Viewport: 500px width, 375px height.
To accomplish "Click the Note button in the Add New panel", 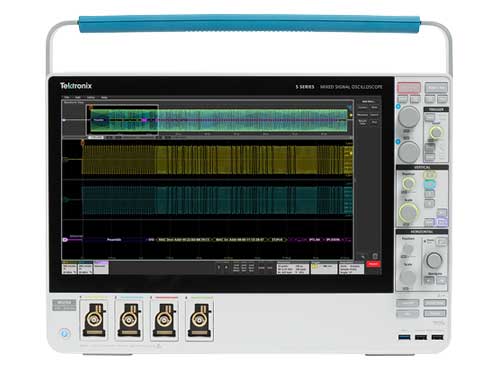I will (374, 107).
